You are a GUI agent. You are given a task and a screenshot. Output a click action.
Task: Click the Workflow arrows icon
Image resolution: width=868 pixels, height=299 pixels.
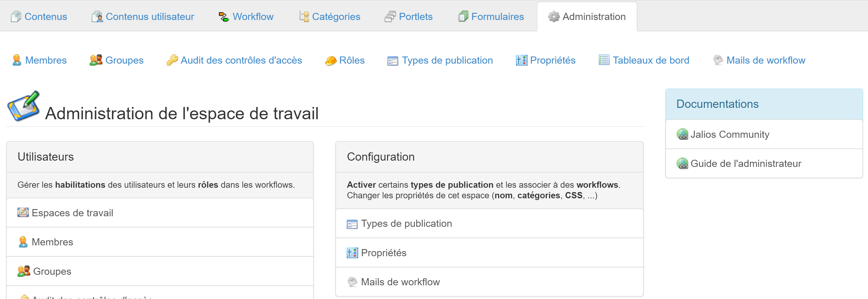click(x=224, y=17)
